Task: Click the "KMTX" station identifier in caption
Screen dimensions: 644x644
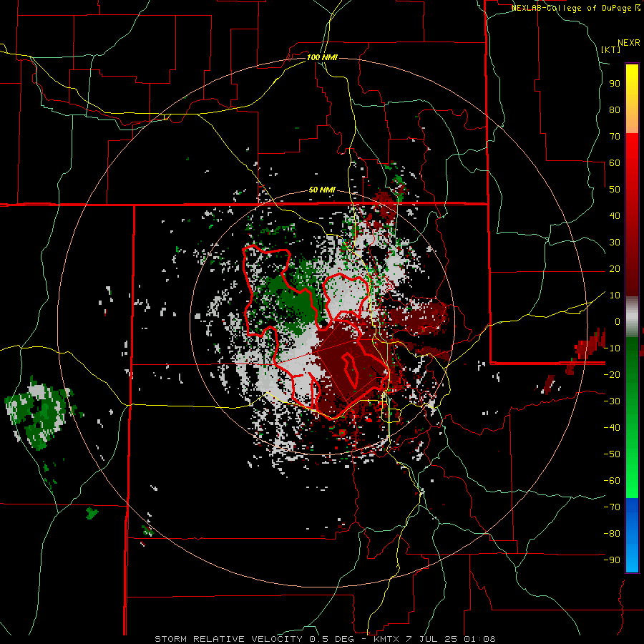Action: 386,639
